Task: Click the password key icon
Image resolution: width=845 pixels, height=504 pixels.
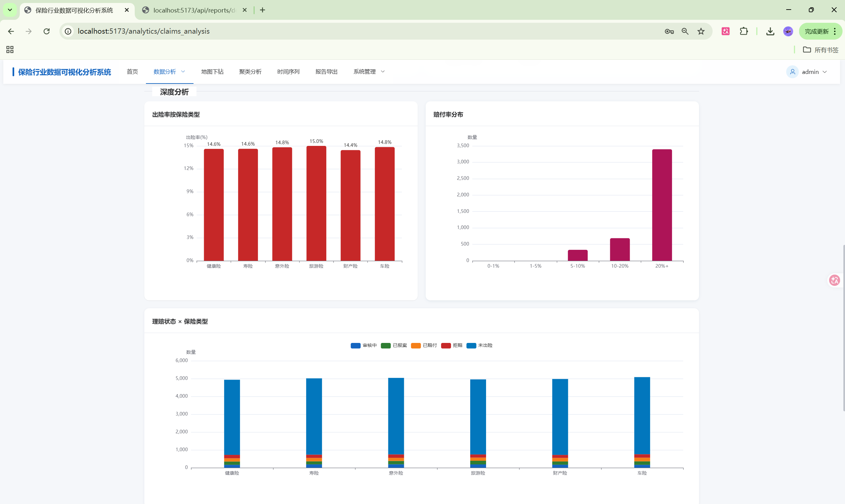Action: pyautogui.click(x=669, y=31)
